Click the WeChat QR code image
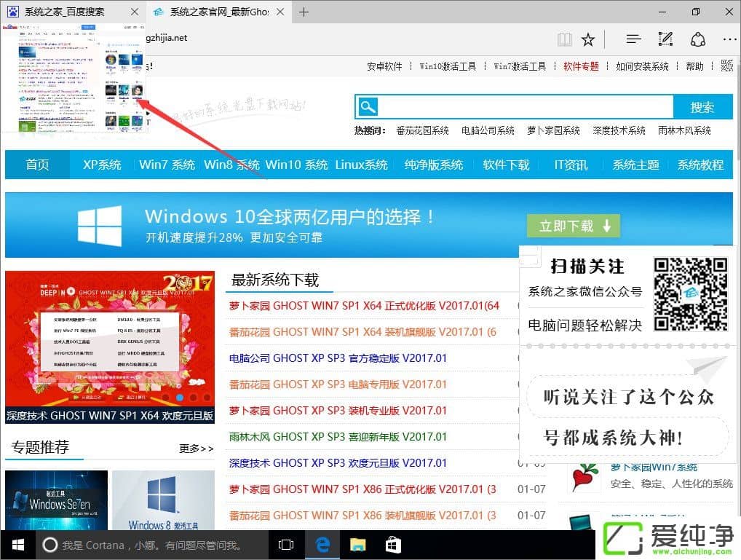 click(x=690, y=293)
